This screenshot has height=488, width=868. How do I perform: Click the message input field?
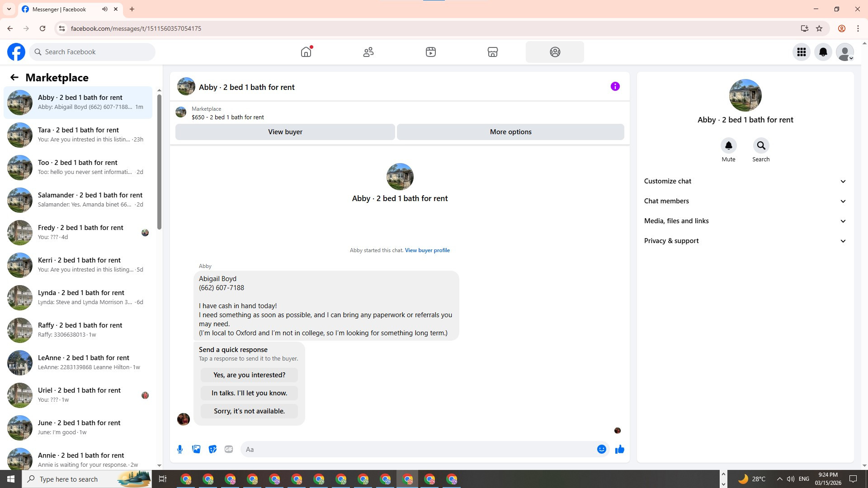point(418,449)
